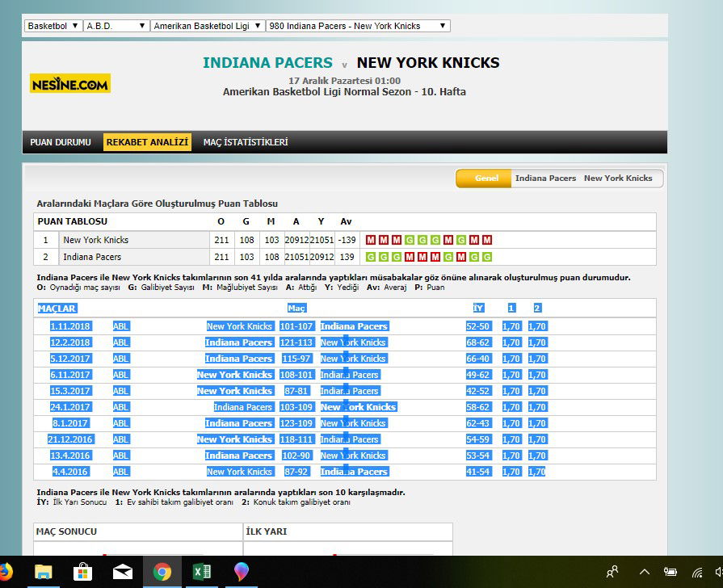This screenshot has width=723, height=588.
Task: Click the 102-90 score
Action: [296, 456]
